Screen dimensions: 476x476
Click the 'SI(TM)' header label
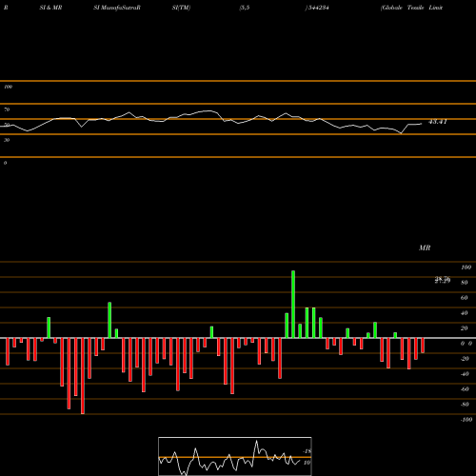click(x=181, y=8)
